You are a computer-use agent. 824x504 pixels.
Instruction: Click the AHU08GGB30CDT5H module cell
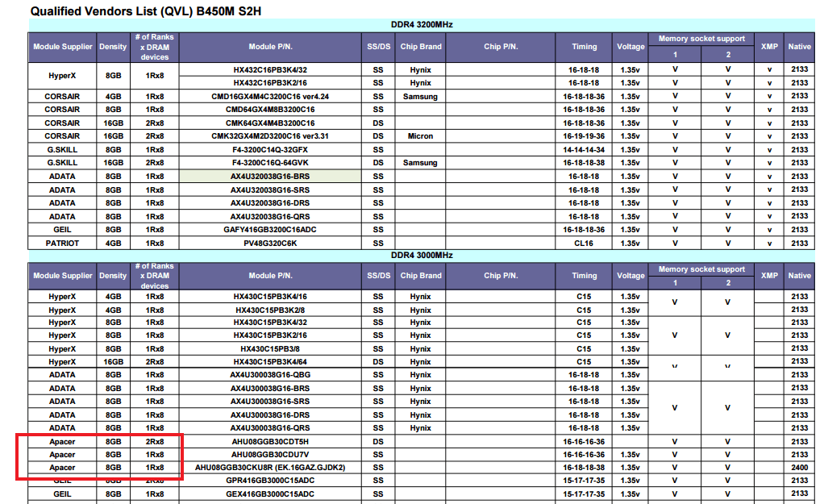click(270, 442)
